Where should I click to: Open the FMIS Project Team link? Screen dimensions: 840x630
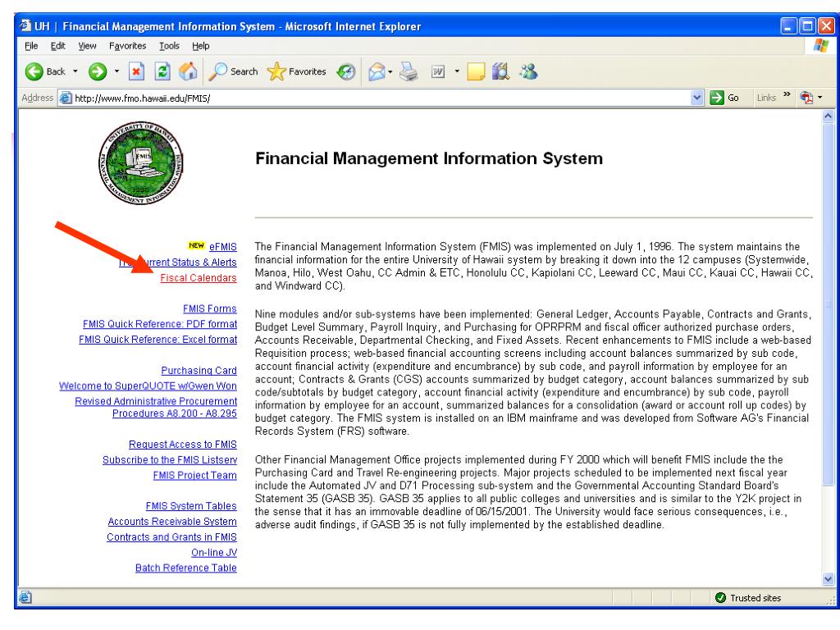[x=195, y=476]
